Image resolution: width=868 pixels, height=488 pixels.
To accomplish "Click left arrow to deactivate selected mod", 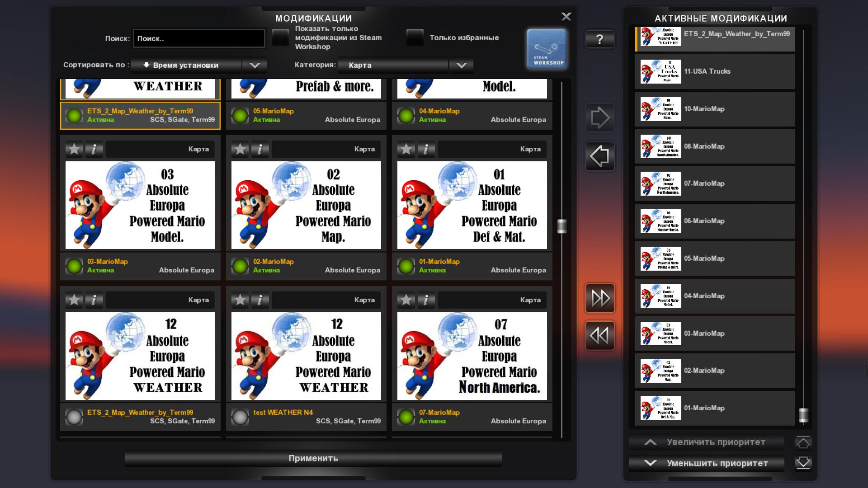I will pyautogui.click(x=599, y=156).
